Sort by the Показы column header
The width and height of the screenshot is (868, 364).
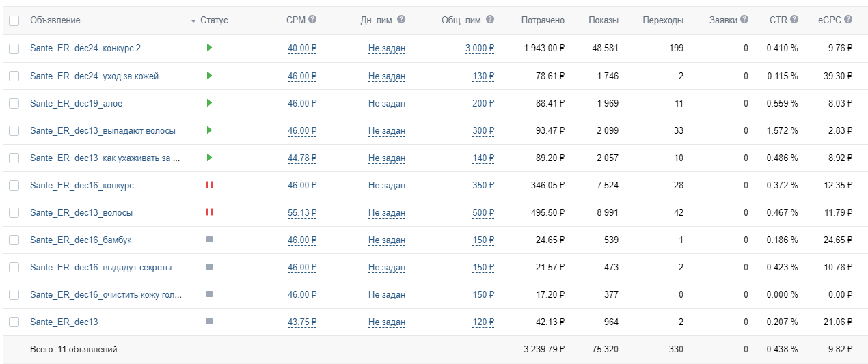point(603,20)
